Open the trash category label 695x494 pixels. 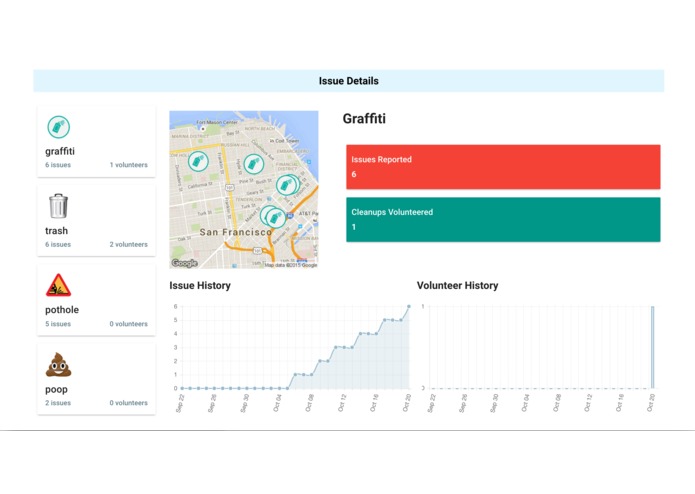coord(56,231)
